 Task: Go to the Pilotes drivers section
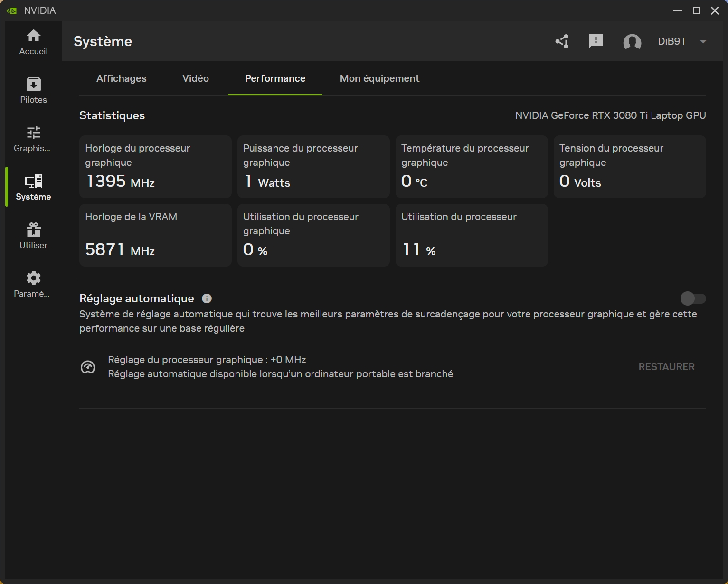[33, 90]
